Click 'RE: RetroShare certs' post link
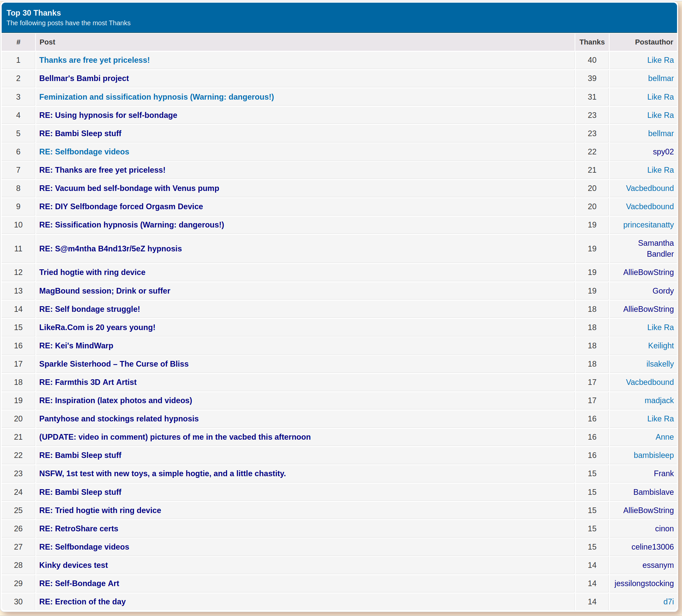 (78, 528)
